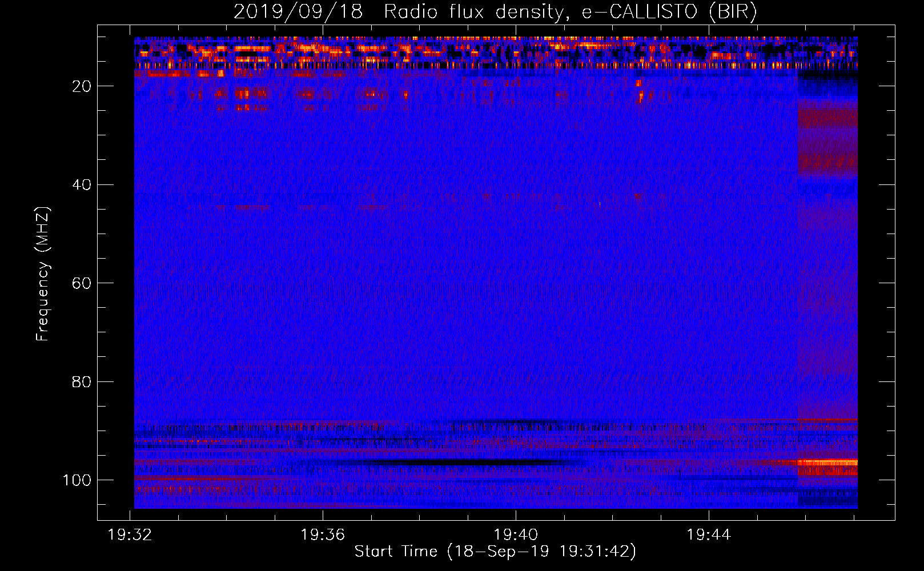Click the 100 MHz frequency tick label
The width and height of the screenshot is (924, 571).
click(78, 480)
